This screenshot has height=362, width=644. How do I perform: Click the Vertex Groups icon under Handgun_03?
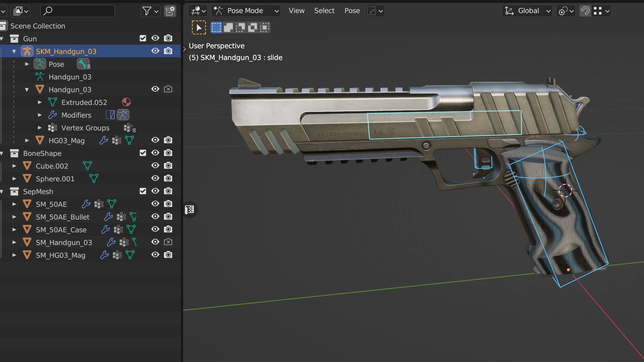coord(52,128)
